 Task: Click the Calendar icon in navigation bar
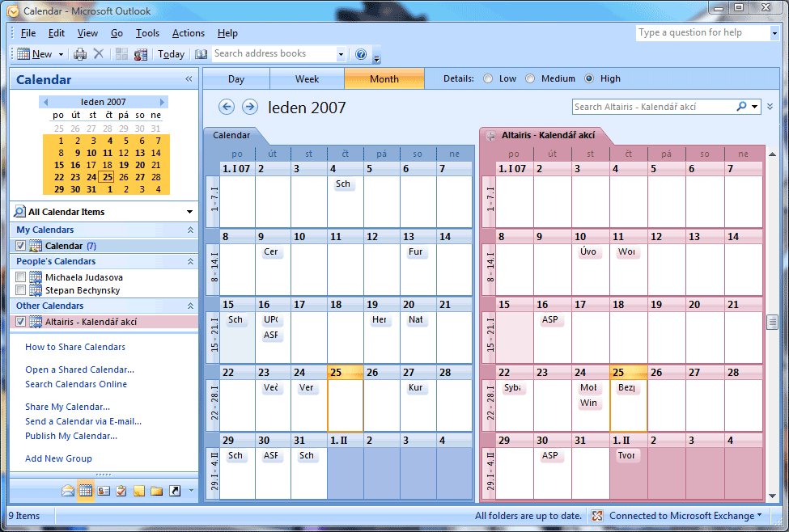(86, 491)
